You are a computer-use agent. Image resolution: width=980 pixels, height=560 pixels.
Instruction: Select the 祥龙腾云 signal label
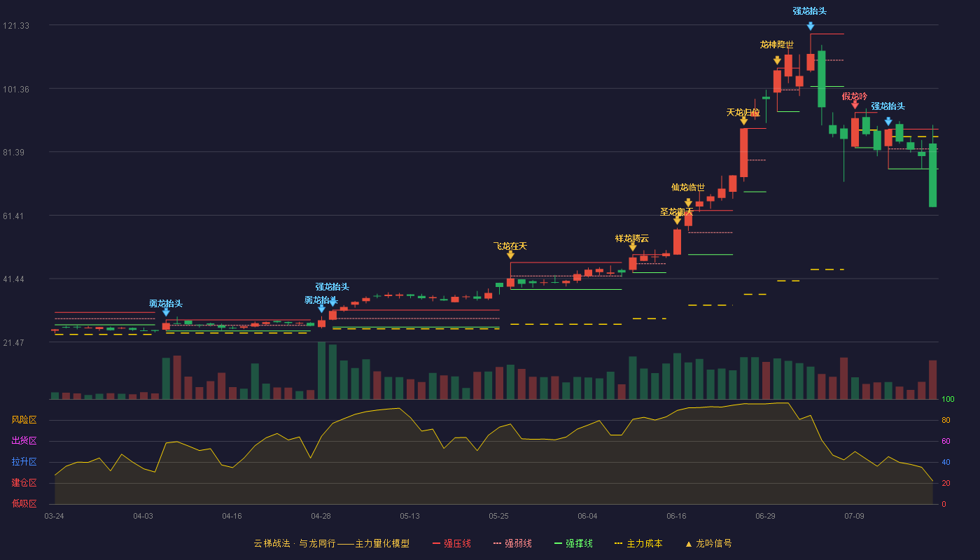[632, 238]
